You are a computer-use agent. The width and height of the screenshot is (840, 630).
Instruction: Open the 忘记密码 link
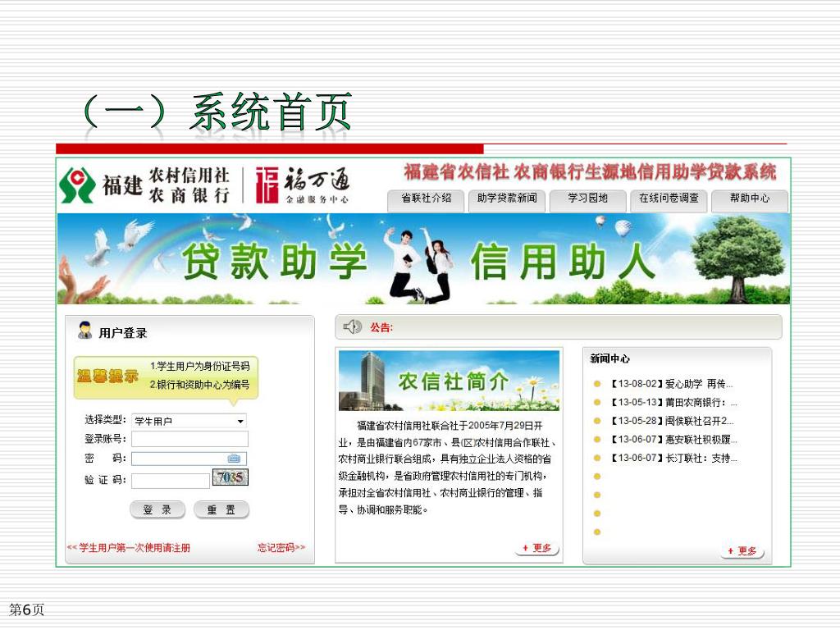coord(281,547)
